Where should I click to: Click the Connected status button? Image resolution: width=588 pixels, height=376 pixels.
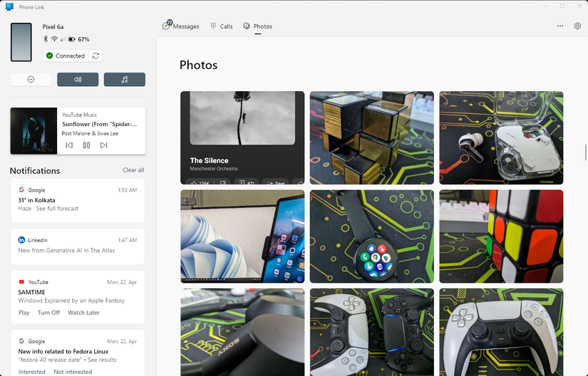click(66, 56)
